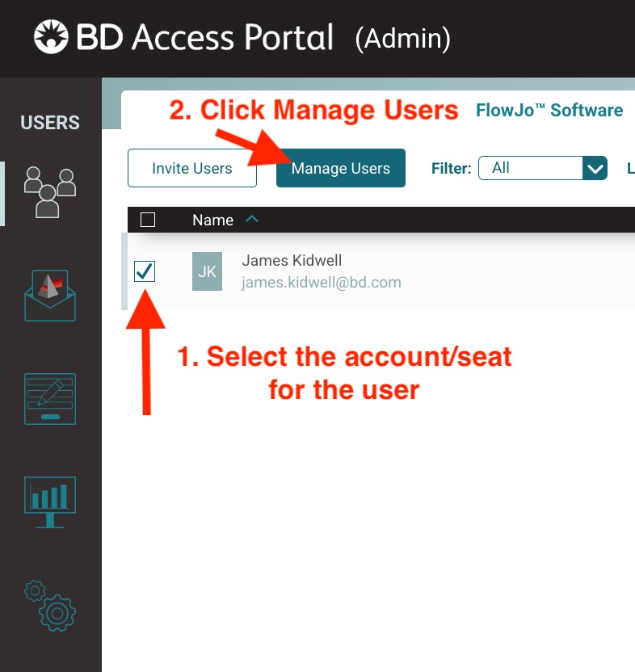635x672 pixels.
Task: Click the james.kidwell@bd.com email link
Action: pos(322,283)
